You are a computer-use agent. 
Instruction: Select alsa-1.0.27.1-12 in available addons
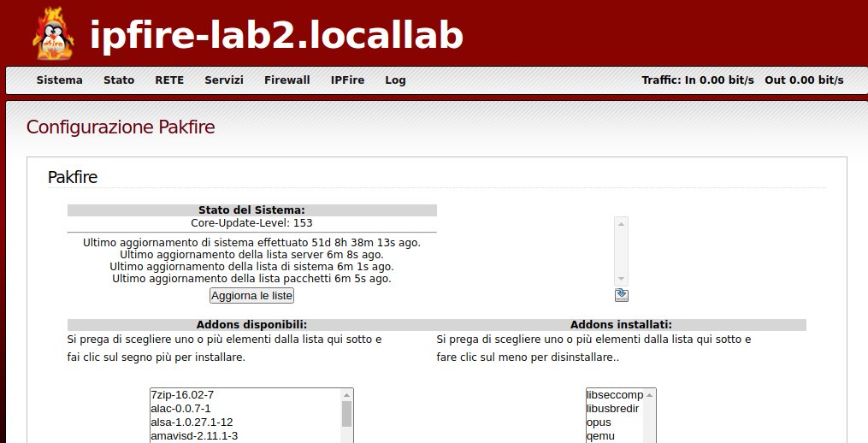tap(245, 422)
